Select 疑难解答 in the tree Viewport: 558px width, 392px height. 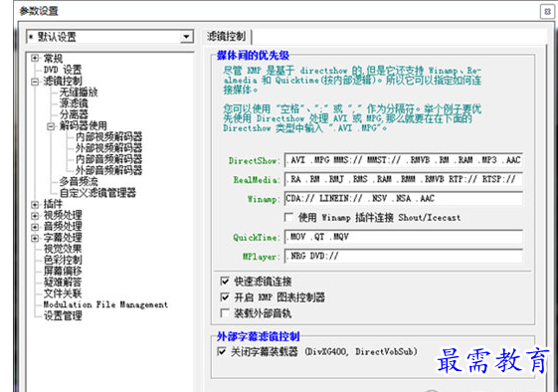point(63,282)
